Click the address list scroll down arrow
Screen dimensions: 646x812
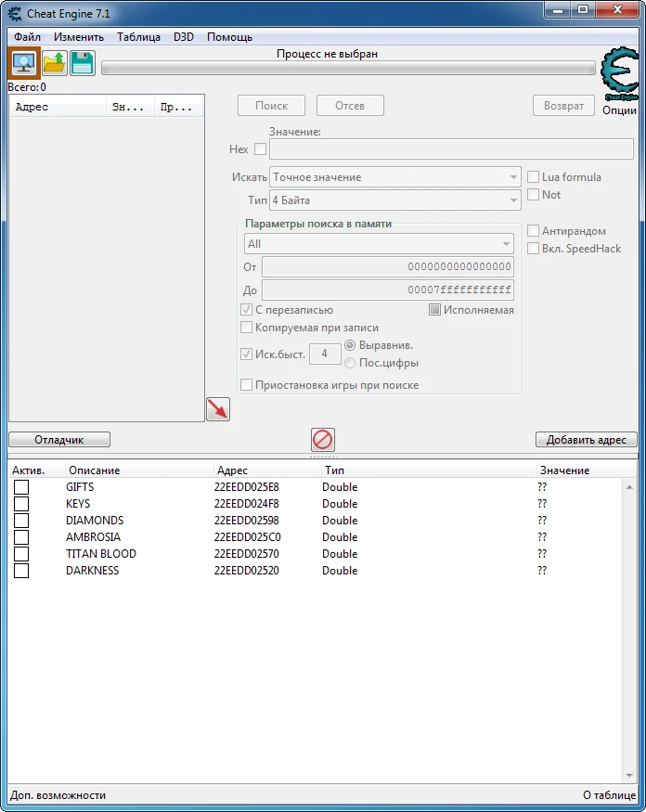point(629,775)
